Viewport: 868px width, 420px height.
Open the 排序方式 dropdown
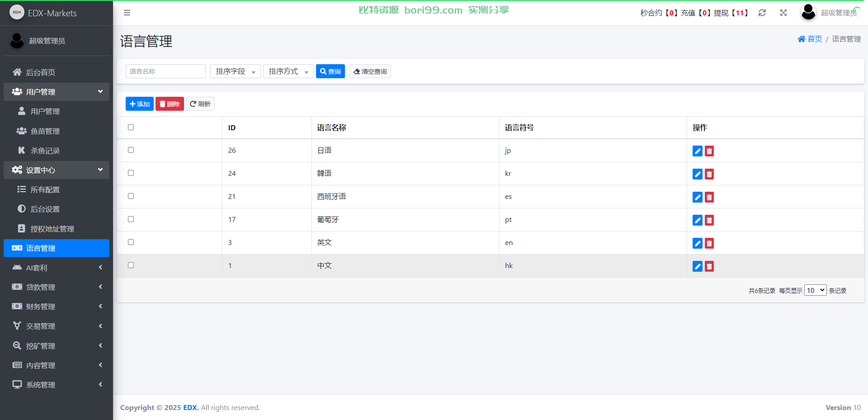288,71
